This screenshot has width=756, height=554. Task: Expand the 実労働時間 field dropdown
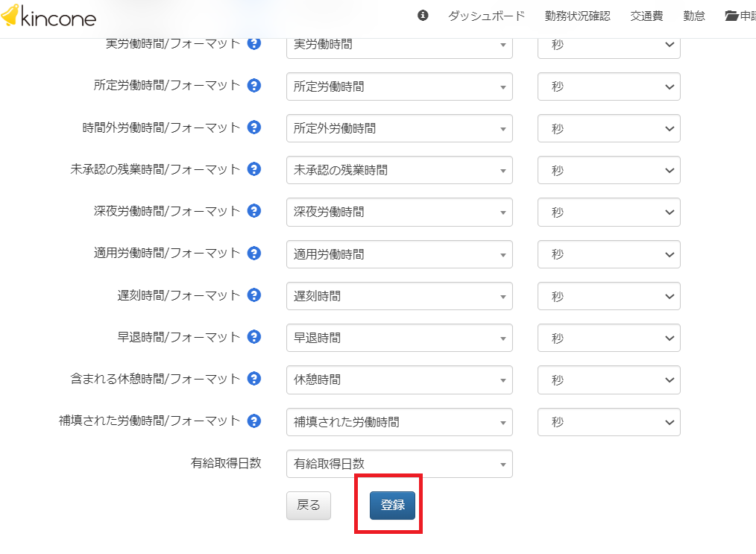399,48
